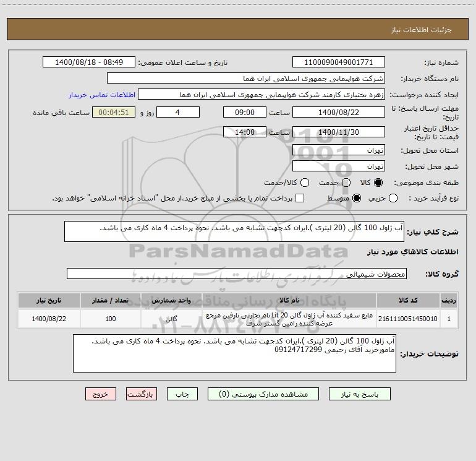
Task: Click the delivery province field تهران
Action: coord(339,150)
